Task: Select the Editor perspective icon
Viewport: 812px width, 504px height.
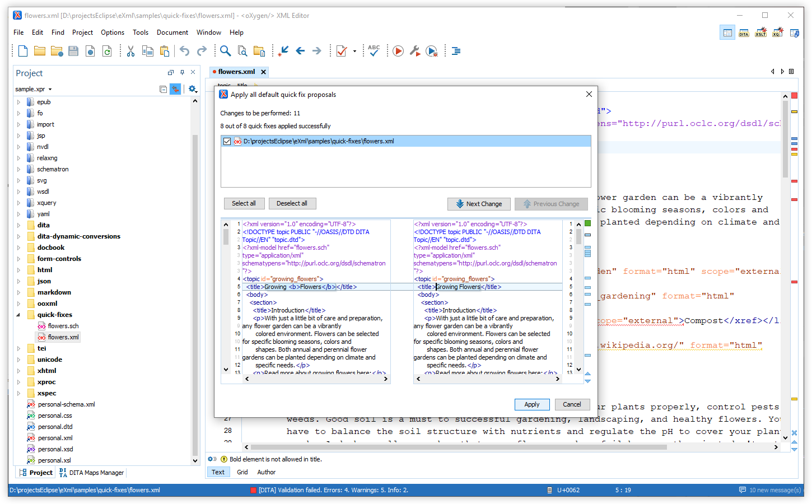Action: [727, 32]
